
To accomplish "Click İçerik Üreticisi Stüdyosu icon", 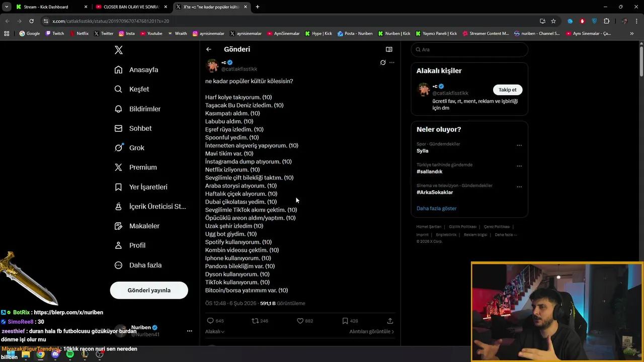I will 118,206.
